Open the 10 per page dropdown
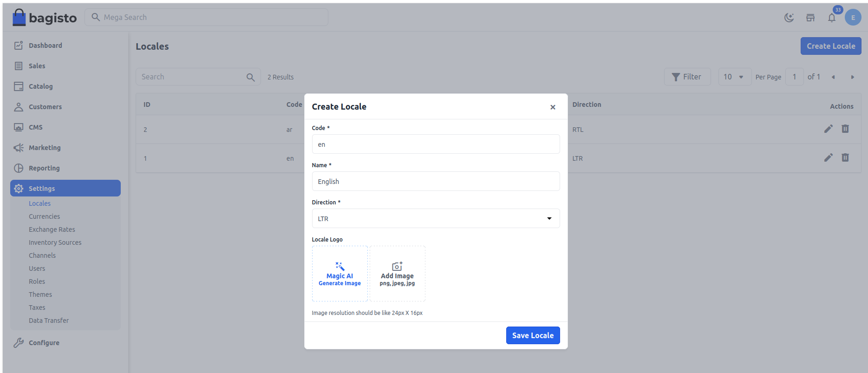 click(x=734, y=77)
